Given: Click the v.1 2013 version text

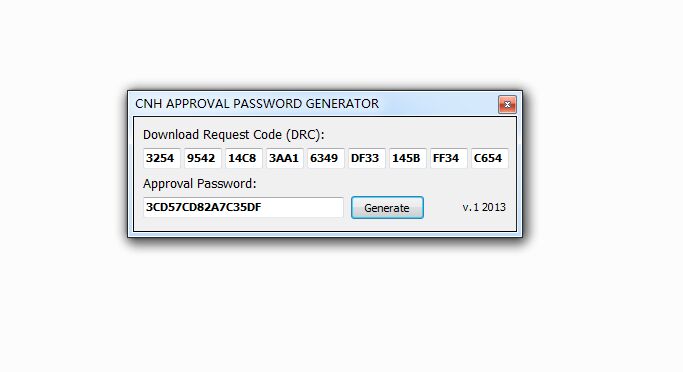Looking at the screenshot, I should click(484, 207).
